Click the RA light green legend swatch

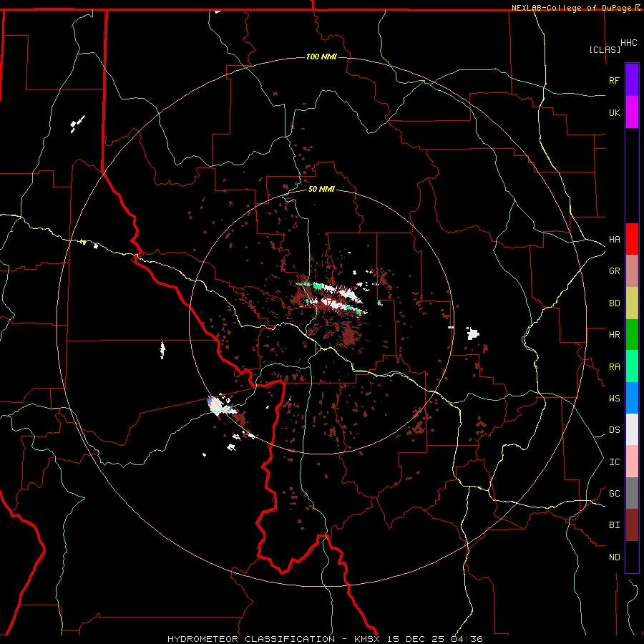632,366
